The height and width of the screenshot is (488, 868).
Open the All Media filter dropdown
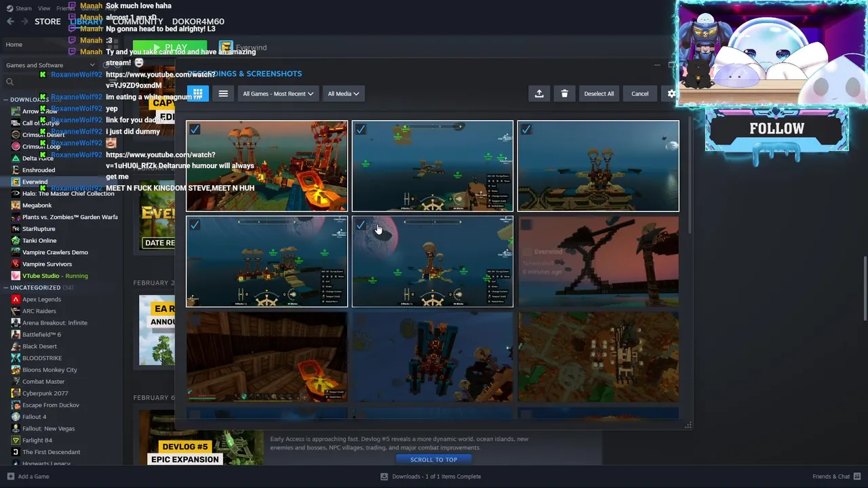(x=343, y=94)
